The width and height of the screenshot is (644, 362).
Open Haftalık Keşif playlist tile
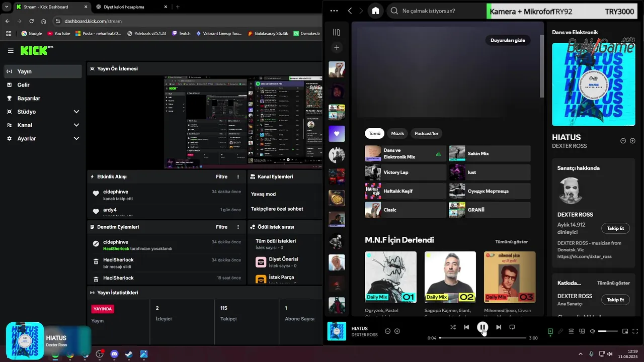pyautogui.click(x=406, y=191)
